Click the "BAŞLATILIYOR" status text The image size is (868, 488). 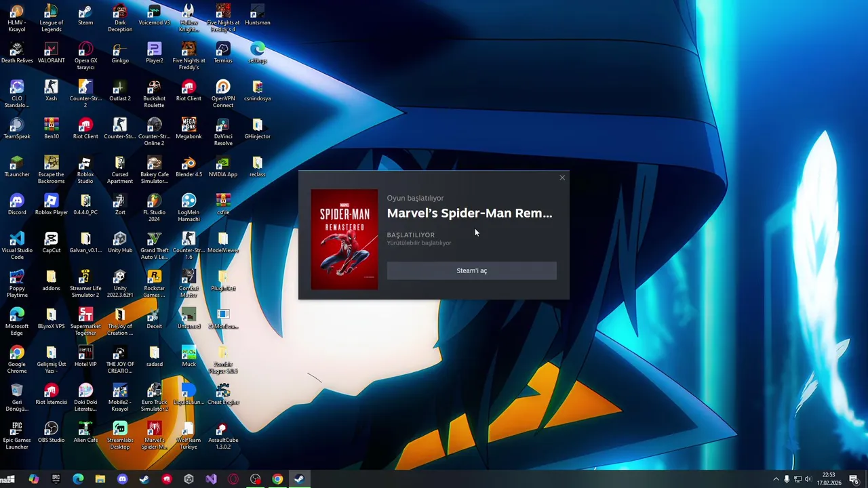click(x=410, y=235)
